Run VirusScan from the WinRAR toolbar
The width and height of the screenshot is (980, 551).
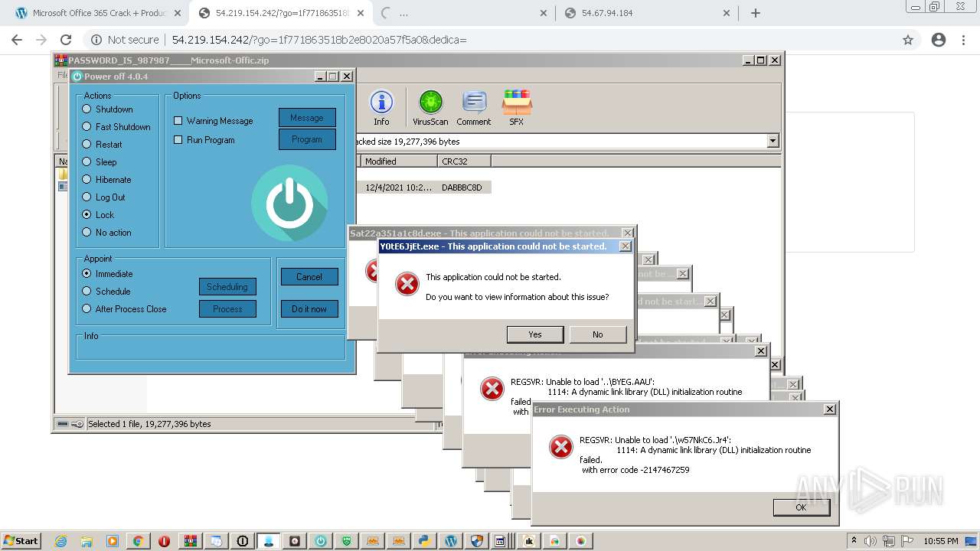430,107
